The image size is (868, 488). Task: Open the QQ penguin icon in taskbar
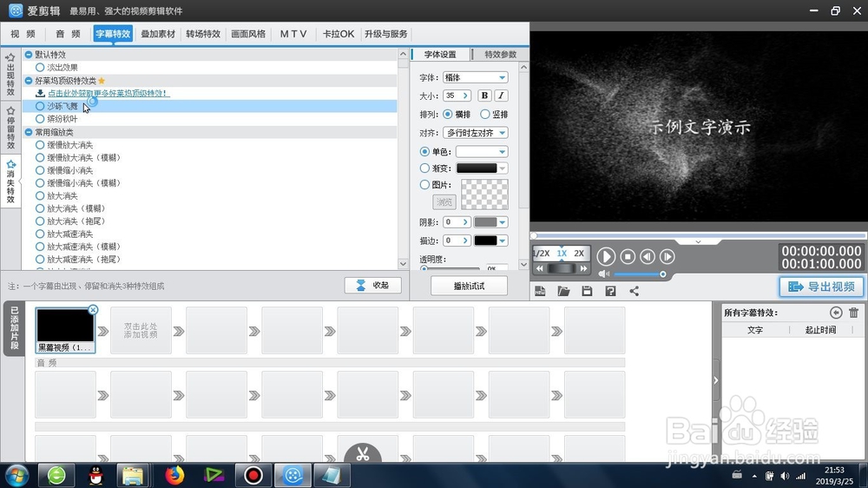(96, 475)
